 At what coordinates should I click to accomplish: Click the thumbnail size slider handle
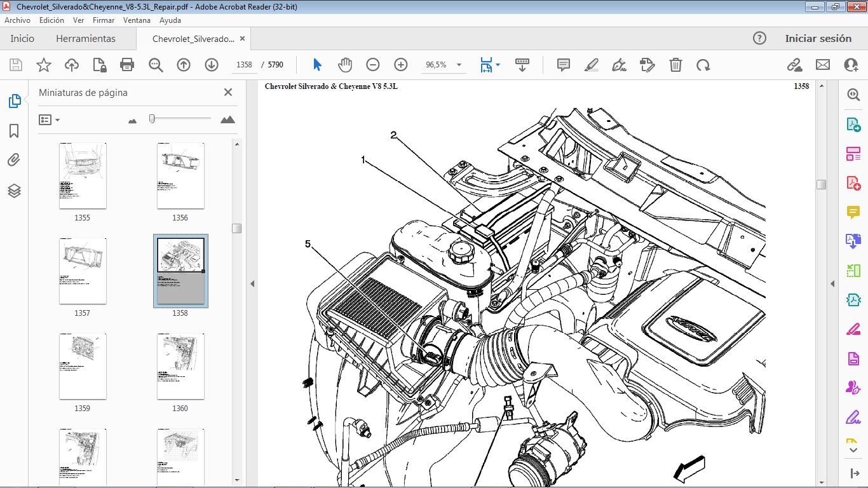(x=152, y=118)
